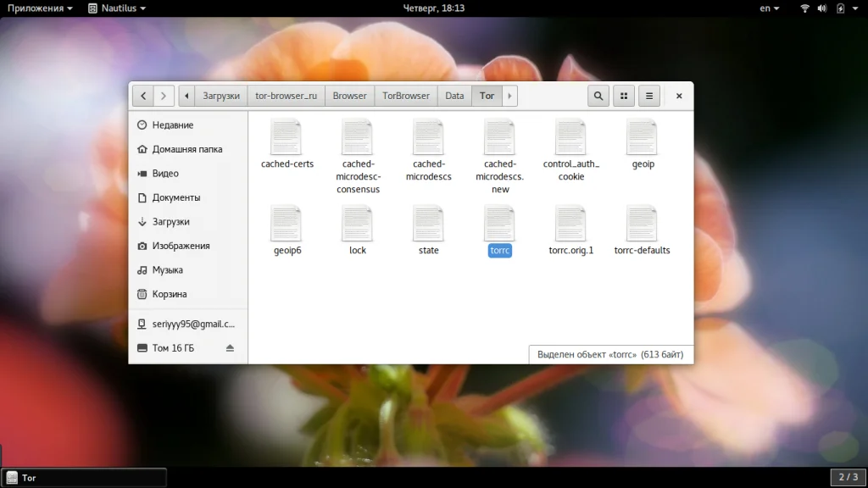Open the hamburger menu in file manager

[x=648, y=96]
